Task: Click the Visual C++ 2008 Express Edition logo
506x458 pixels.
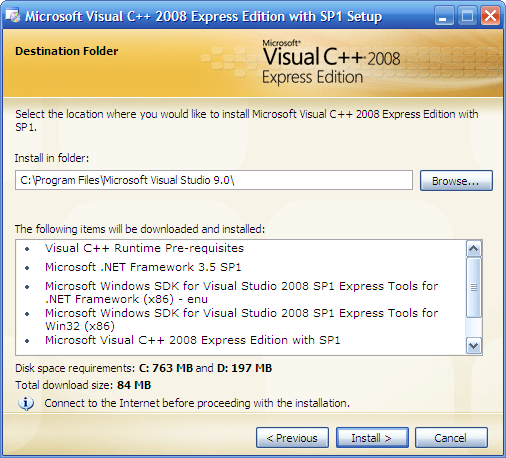Action: pos(331,62)
